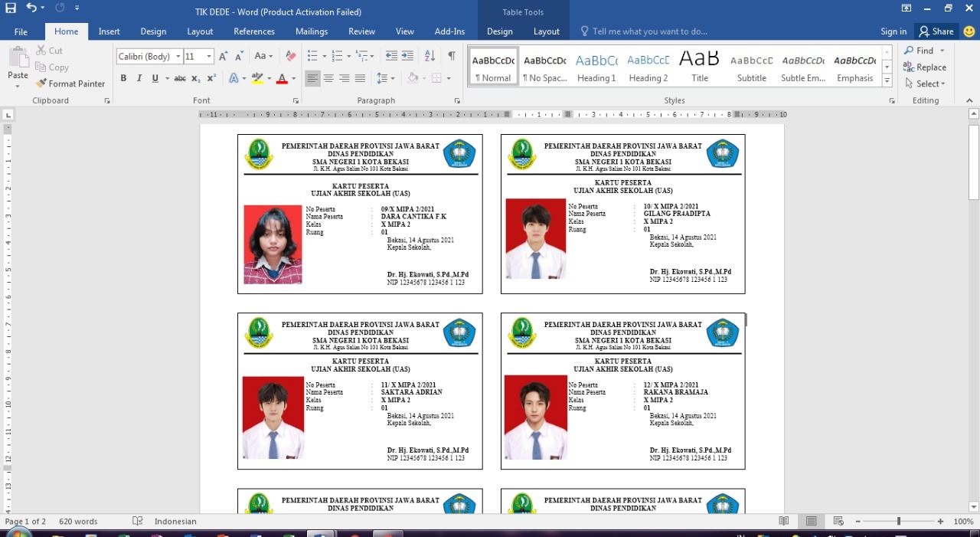Decrease paragraph indent
The height and width of the screenshot is (537, 980).
[391, 56]
